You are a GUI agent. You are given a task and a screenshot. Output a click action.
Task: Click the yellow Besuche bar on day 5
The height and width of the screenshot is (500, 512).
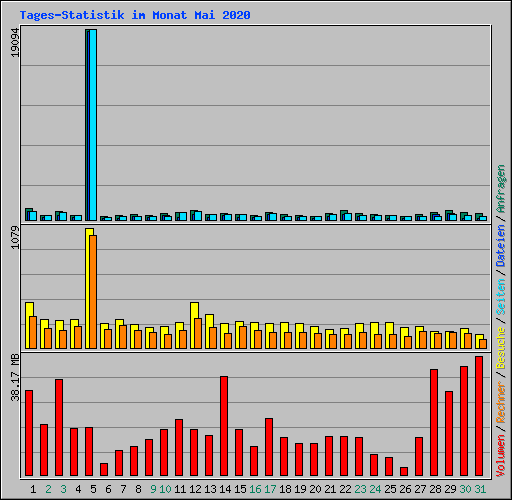(88, 288)
